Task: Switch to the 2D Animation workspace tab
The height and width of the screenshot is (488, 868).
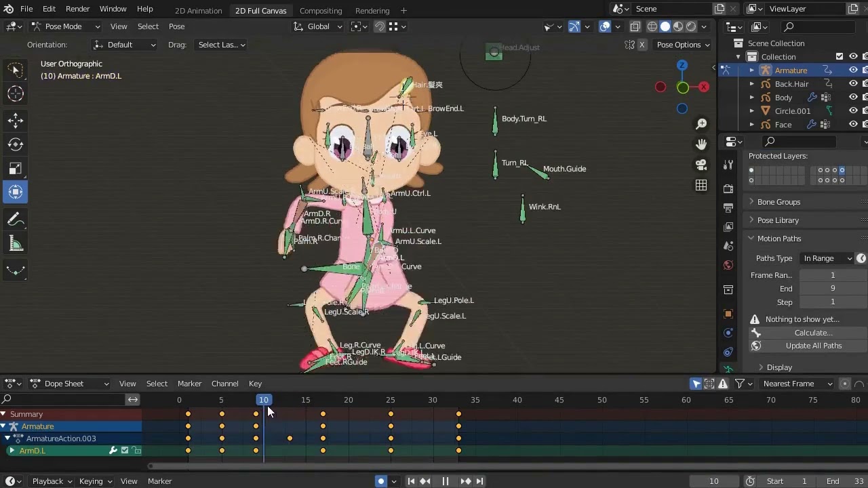Action: (198, 11)
